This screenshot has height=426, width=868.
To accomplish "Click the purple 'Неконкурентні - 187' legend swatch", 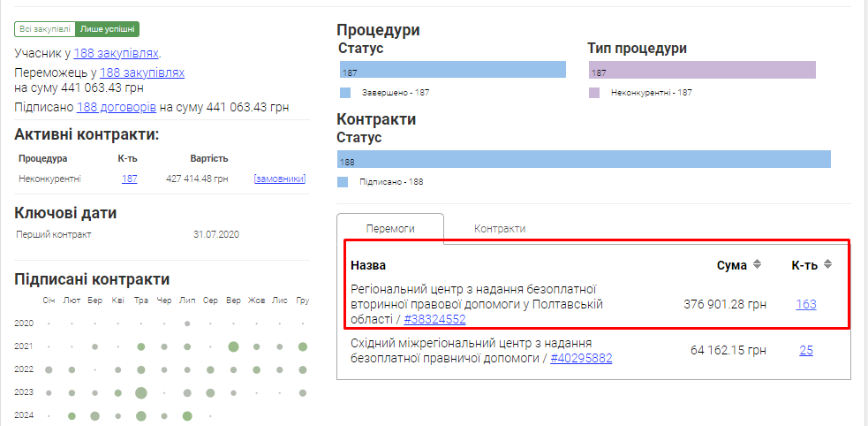I will pos(594,92).
